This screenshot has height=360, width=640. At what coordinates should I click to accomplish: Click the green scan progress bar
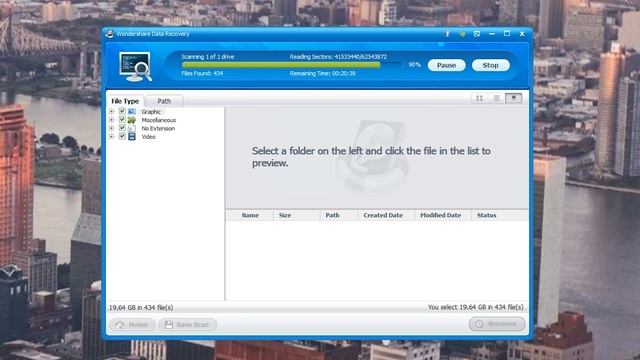click(281, 64)
